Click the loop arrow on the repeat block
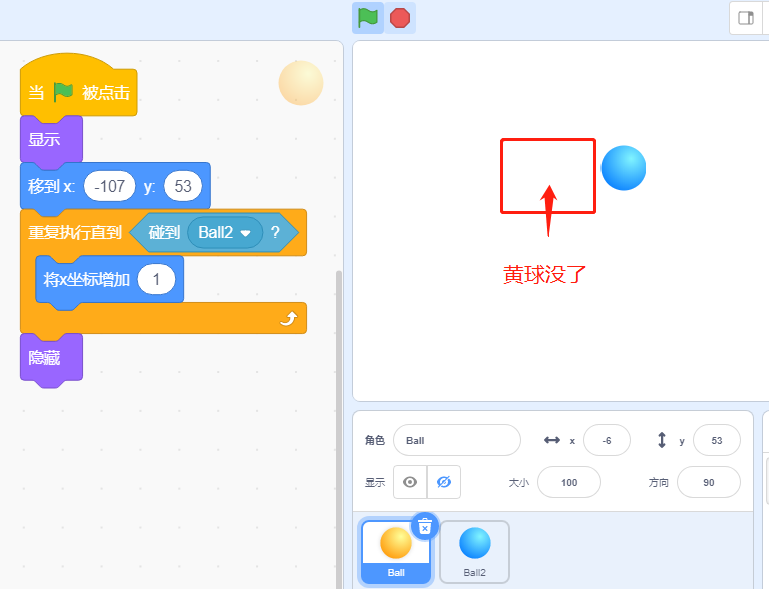Screen dimensions: 769x589 tap(288, 319)
